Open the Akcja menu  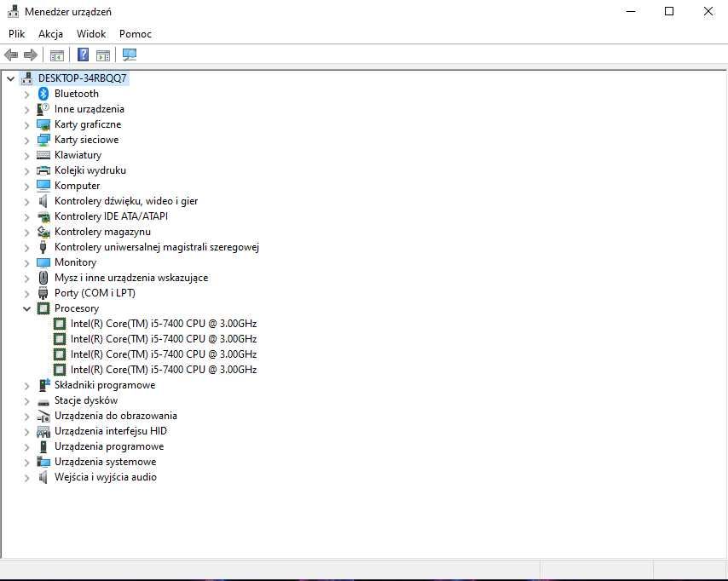click(x=50, y=34)
